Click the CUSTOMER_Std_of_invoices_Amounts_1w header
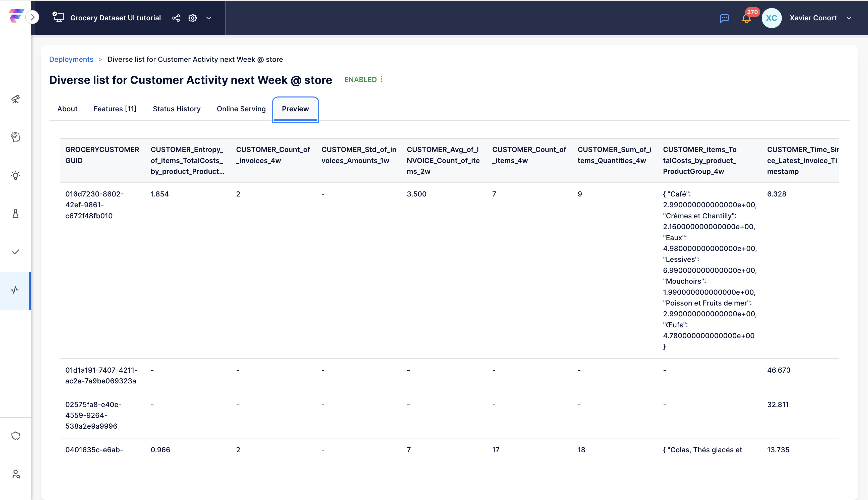Viewport: 868px width, 500px height. [x=359, y=155]
